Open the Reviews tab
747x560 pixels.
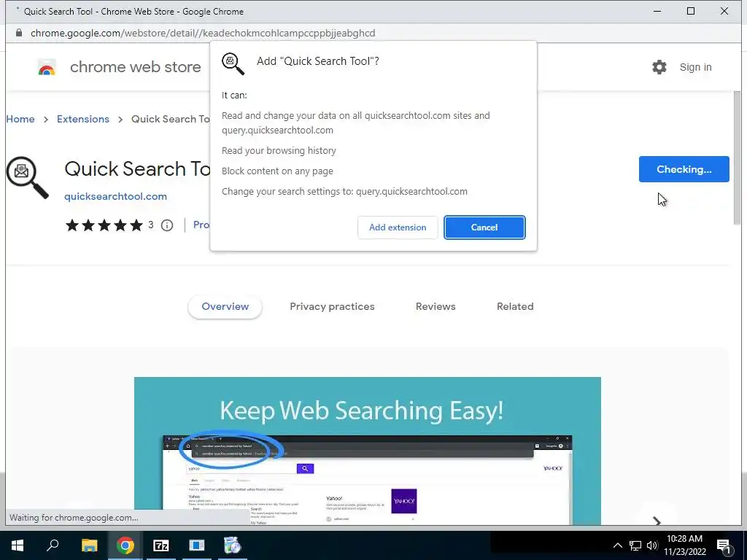coord(436,307)
